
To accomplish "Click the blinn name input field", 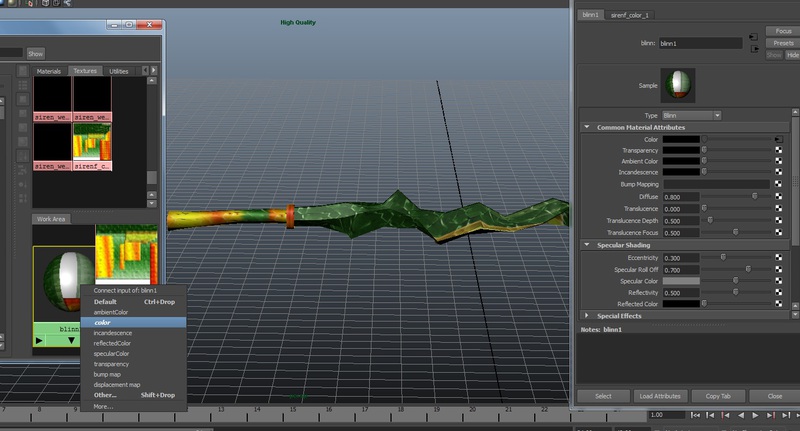I will tap(701, 43).
